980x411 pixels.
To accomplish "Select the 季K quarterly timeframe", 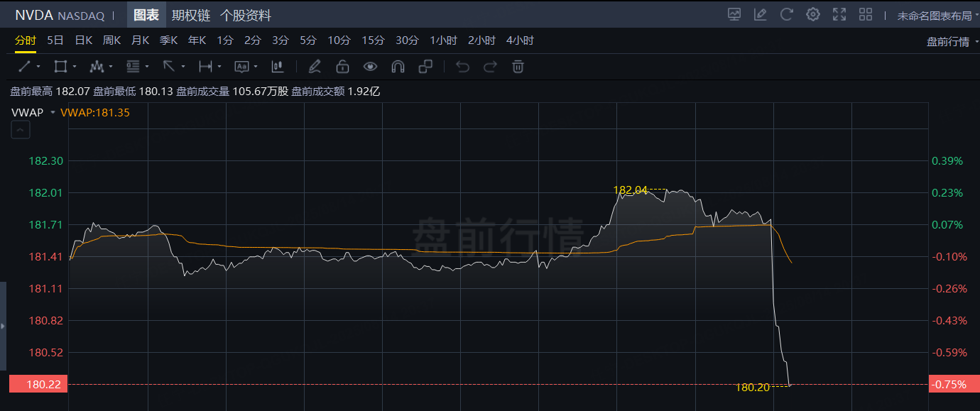I will tap(169, 40).
